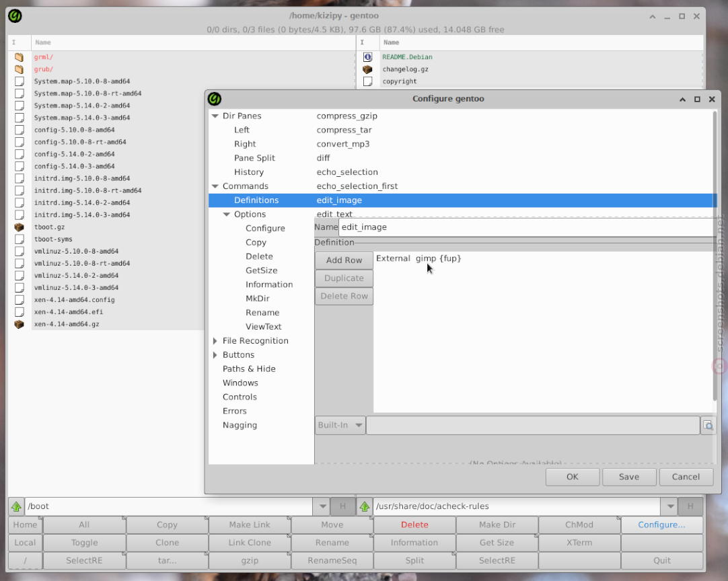The image size is (728, 581).
Task: Click the grub folder icon in left pane
Action: point(19,69)
